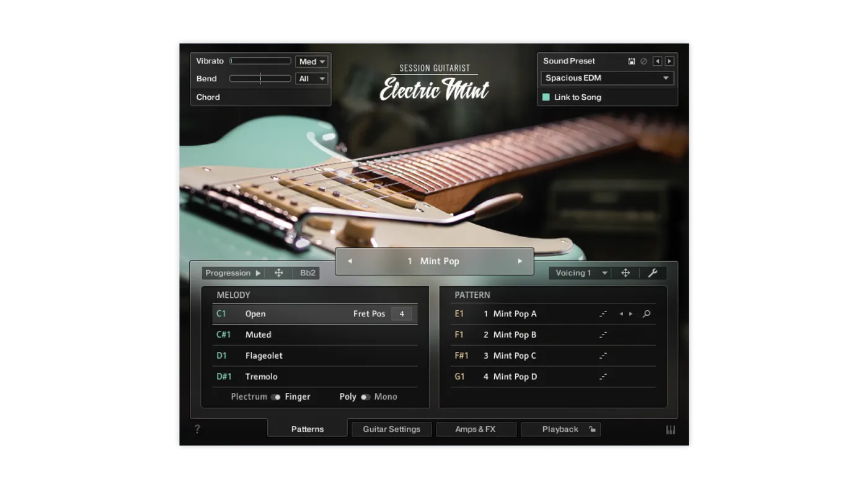Image resolution: width=868 pixels, height=489 pixels.
Task: Click the drag-MIDI icon for Mint Pop C
Action: [x=603, y=356]
